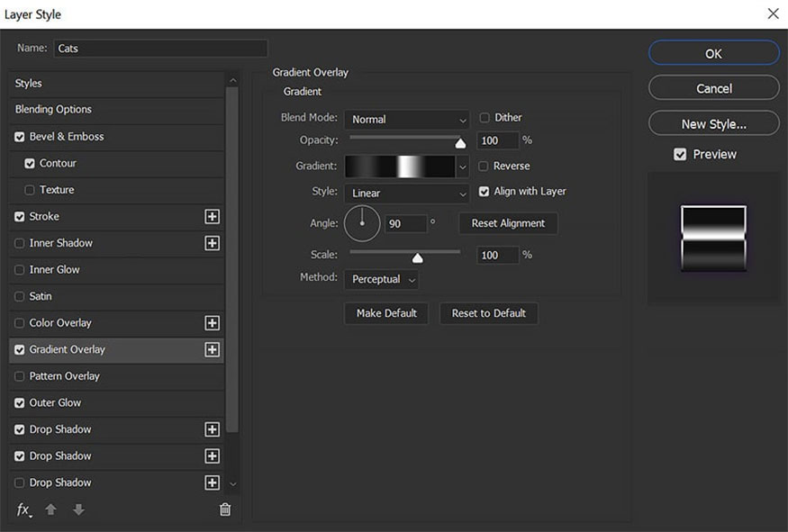Click the New Style button

[713, 124]
